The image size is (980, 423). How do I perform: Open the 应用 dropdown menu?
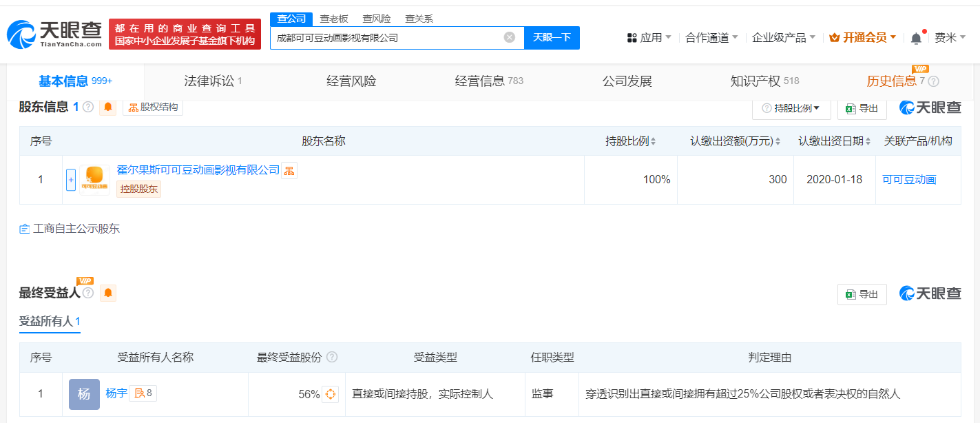click(649, 38)
